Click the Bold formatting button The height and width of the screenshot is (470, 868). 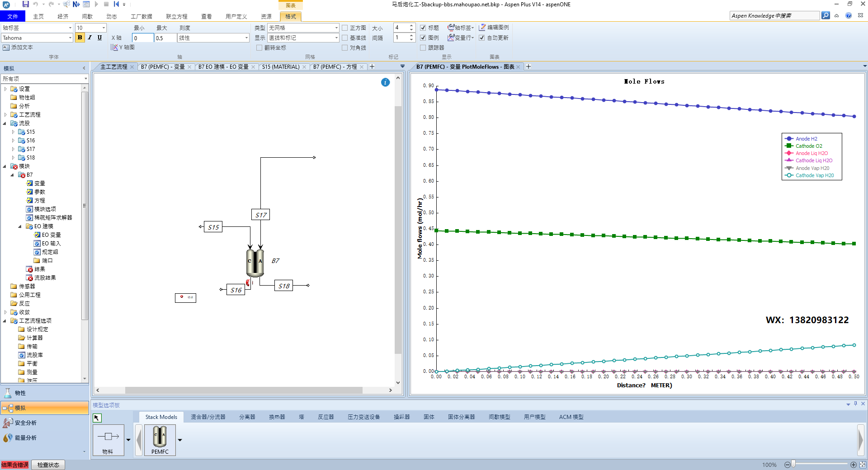(80, 38)
